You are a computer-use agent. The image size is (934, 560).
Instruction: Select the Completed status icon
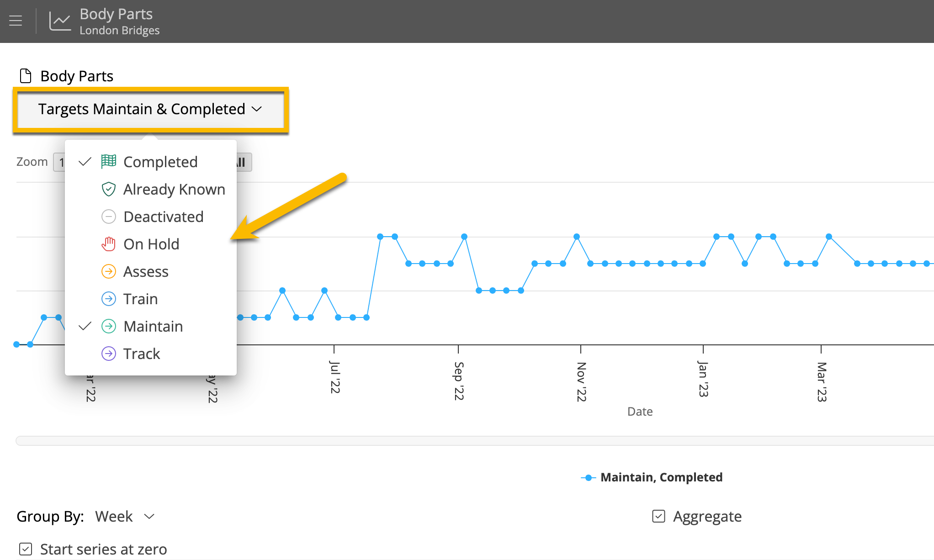tap(108, 162)
